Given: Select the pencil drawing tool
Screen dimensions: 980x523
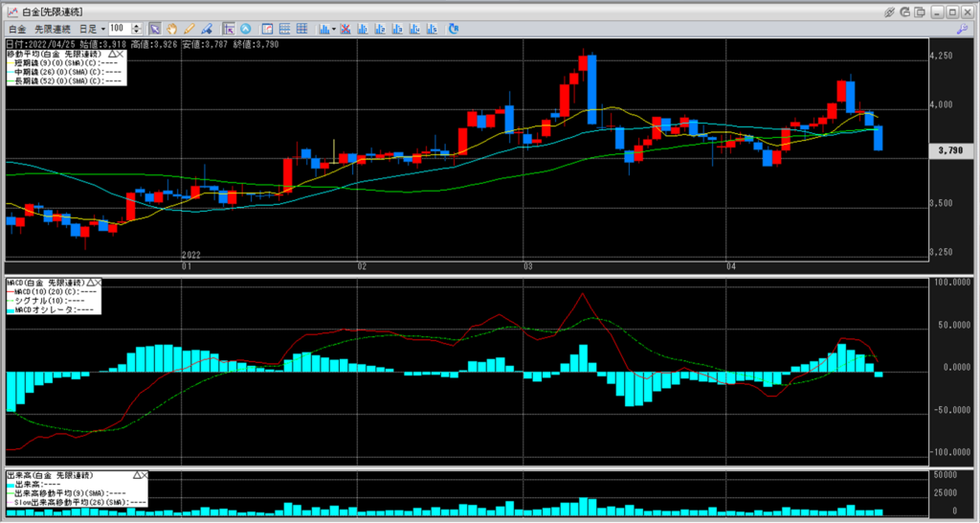Looking at the screenshot, I should pos(189,29).
